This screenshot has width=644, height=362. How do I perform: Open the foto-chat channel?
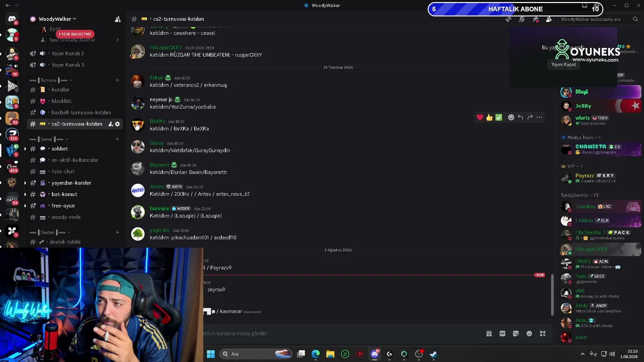[75, 171]
